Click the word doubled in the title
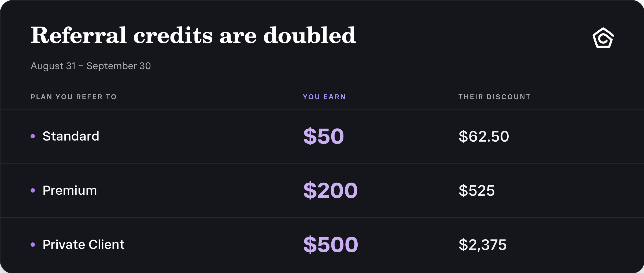The height and width of the screenshot is (273, 644). [x=310, y=35]
